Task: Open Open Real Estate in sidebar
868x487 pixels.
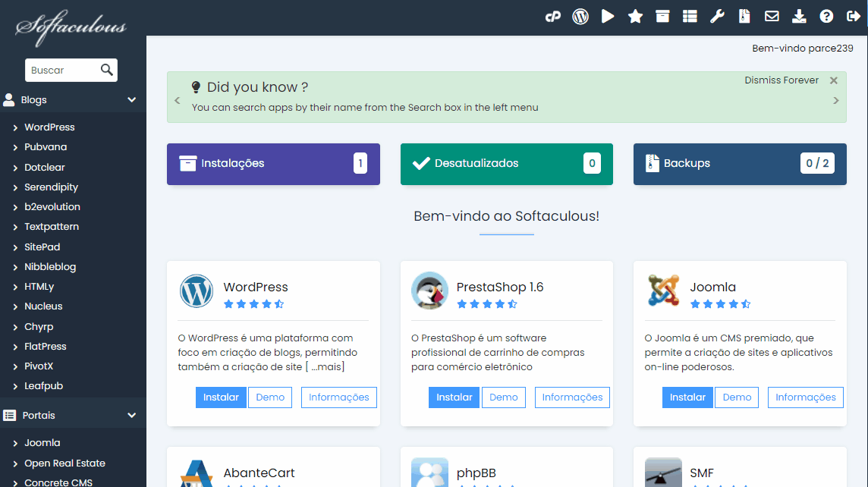Action: click(64, 463)
